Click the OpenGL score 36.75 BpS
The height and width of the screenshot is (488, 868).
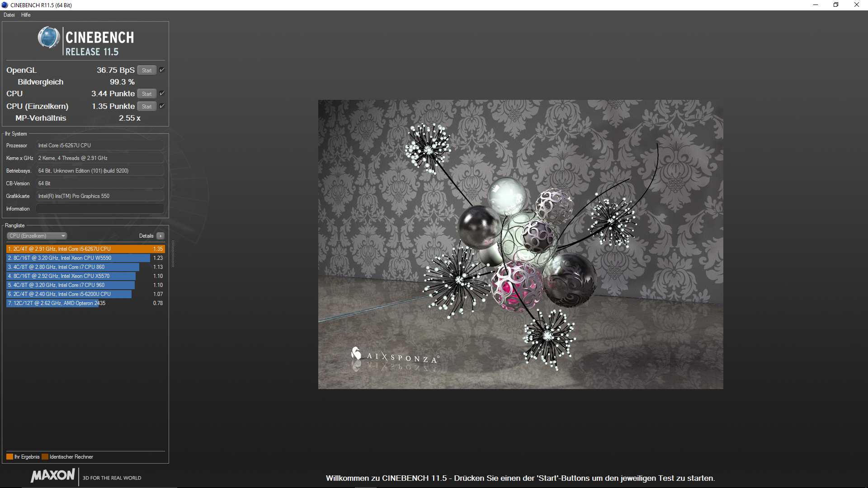[115, 70]
